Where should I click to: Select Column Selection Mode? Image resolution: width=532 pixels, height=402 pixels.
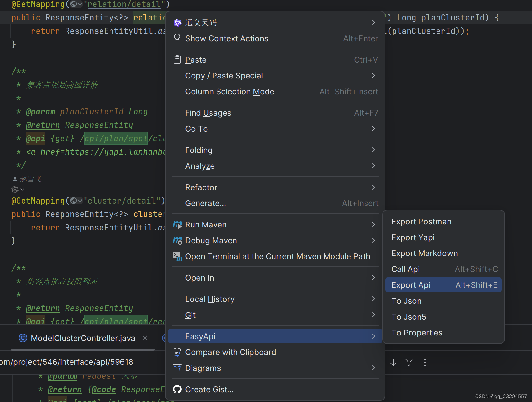click(275, 92)
